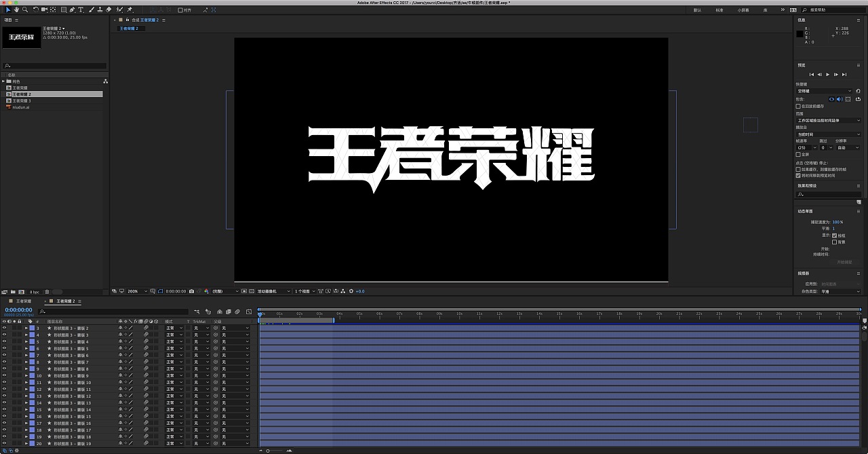Switch to the 王者荣耀 timeline tab
This screenshot has width=868, height=454.
[x=22, y=301]
